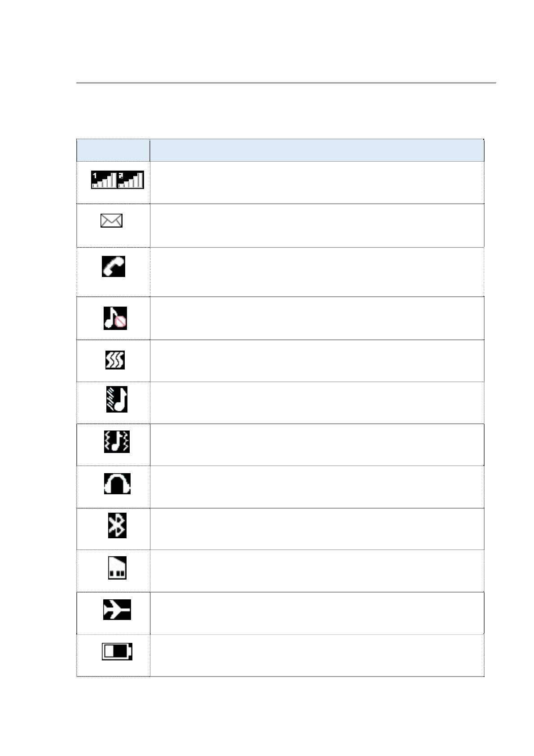
Task: Click the phone handset call icon
Action: click(114, 266)
